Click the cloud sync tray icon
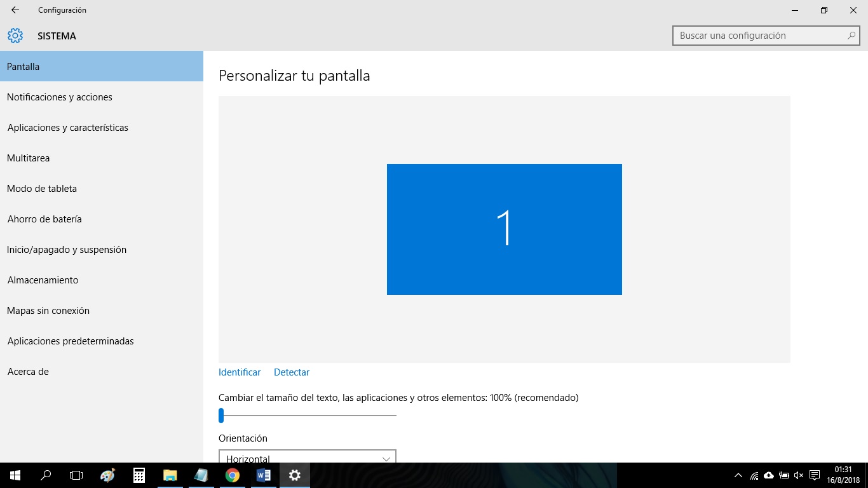The height and width of the screenshot is (488, 868). coord(769,475)
